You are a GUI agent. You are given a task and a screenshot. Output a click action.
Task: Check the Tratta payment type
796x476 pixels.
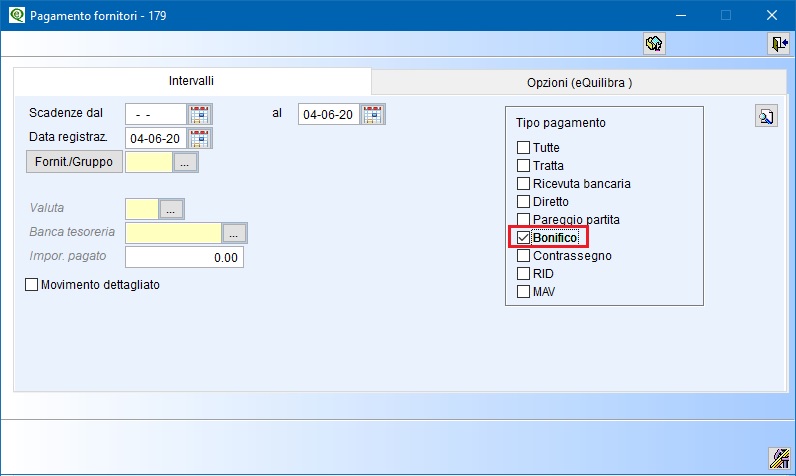tap(523, 165)
